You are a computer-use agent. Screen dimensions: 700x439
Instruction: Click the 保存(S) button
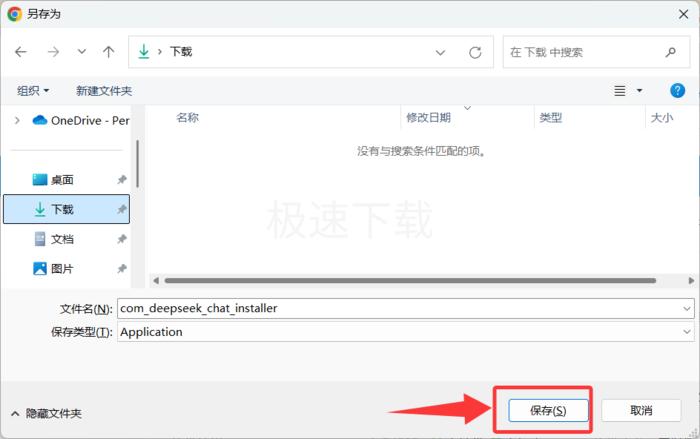pyautogui.click(x=548, y=410)
